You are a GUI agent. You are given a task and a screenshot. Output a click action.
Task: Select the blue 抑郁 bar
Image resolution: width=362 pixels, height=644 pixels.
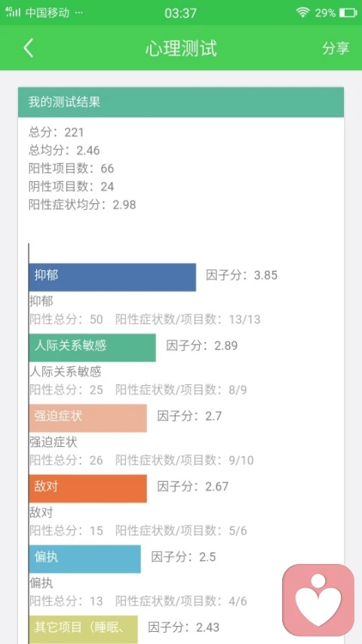click(x=112, y=277)
